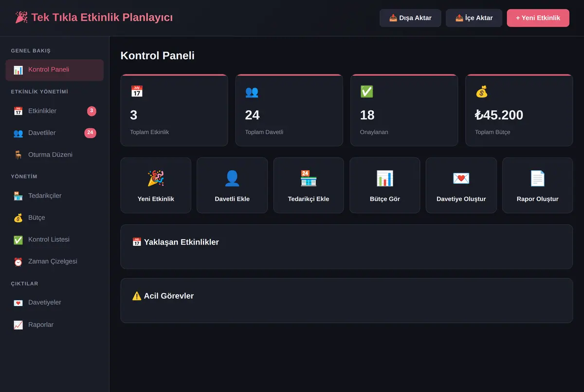Viewport: 584px width, 392px height.
Task: Click the people icon beside Davetliler in sidebar
Action: (18, 133)
